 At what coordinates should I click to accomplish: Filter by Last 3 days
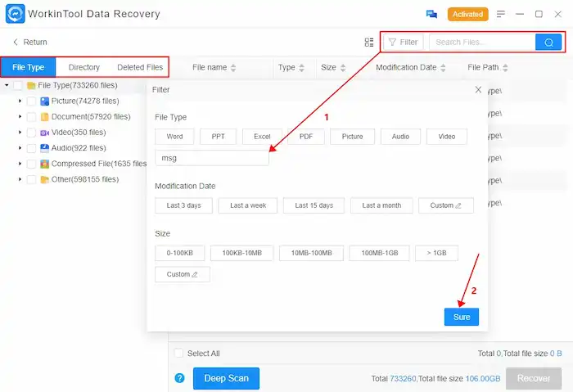[184, 205]
